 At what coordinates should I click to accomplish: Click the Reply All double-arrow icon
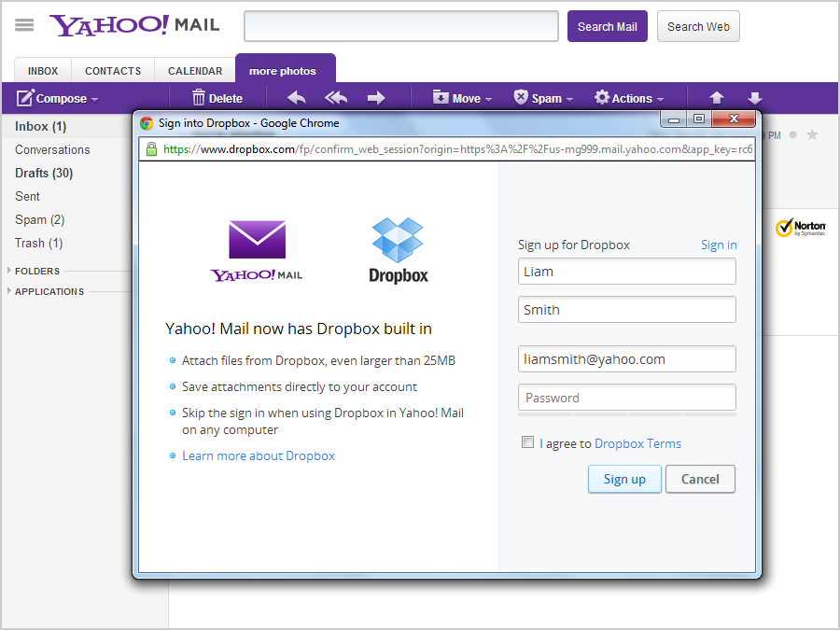336,98
